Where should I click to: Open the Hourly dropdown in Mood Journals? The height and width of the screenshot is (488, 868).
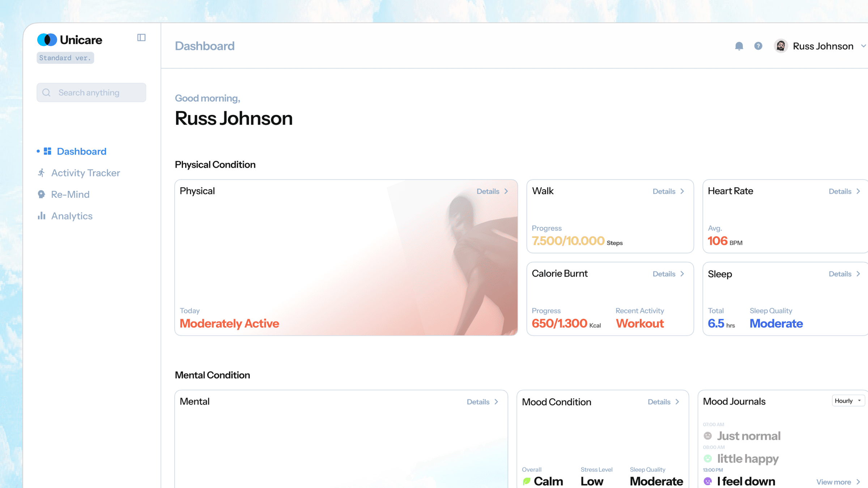coord(848,401)
